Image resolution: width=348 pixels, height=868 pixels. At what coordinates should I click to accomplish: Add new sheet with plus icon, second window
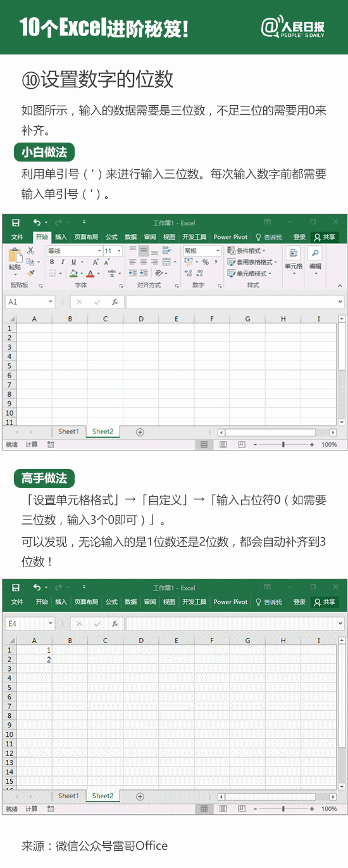point(140,796)
